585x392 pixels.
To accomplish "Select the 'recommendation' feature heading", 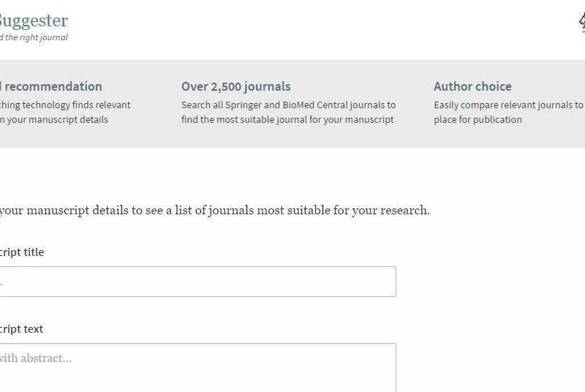I will (51, 86).
